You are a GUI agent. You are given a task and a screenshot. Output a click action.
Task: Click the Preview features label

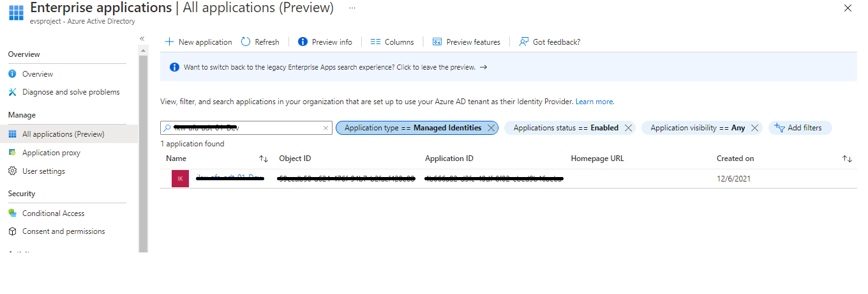pos(474,42)
